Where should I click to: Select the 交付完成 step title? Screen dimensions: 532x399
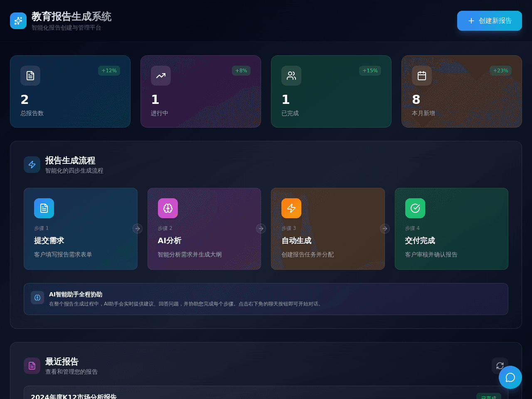[420, 241]
